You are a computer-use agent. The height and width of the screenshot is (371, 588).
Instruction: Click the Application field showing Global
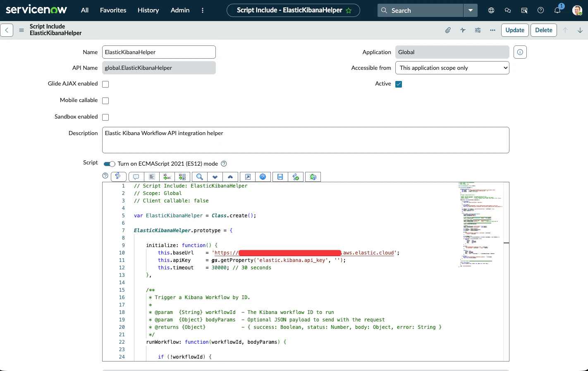(x=452, y=52)
